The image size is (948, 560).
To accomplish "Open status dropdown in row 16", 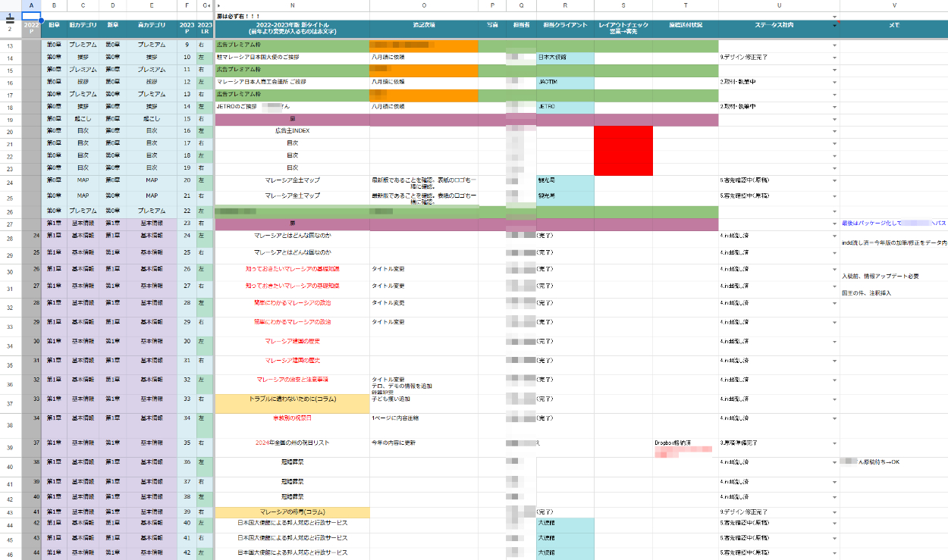I will (x=835, y=81).
